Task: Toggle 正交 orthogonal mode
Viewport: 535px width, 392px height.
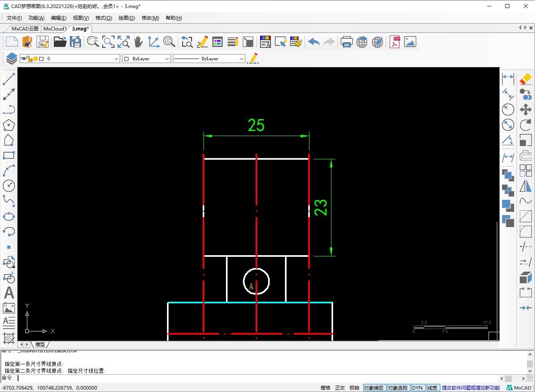Action: [340, 388]
